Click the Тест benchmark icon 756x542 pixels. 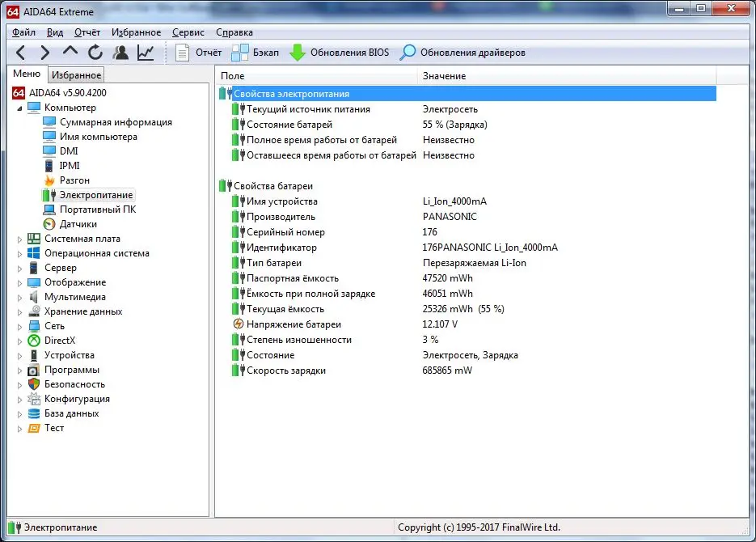[x=34, y=428]
